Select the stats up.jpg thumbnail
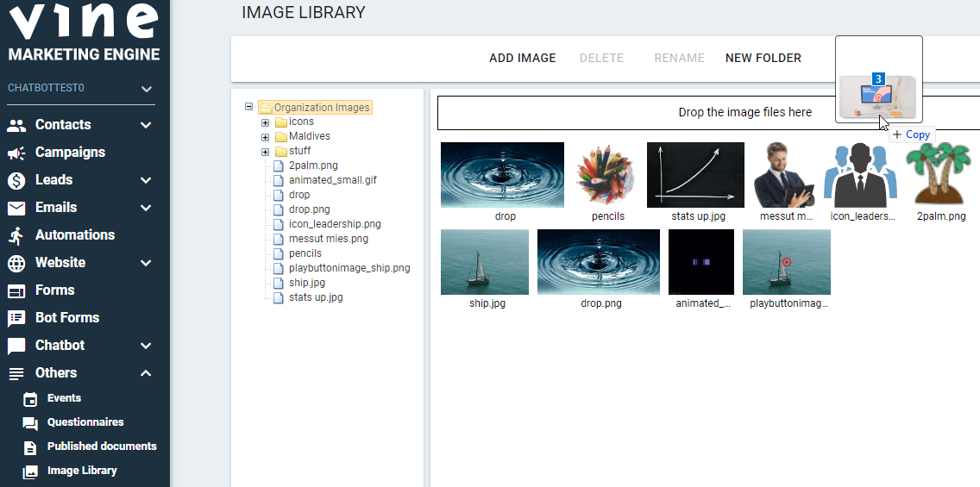980x487 pixels. pyautogui.click(x=694, y=175)
